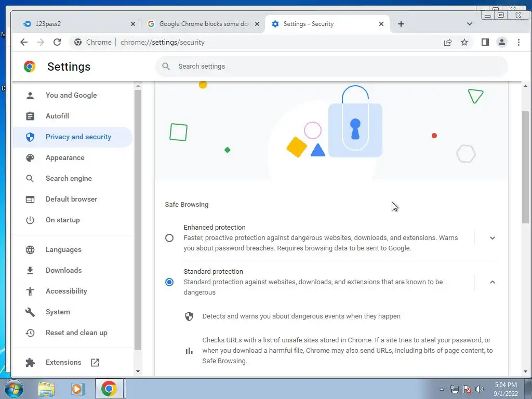Click the Privacy and security shield icon
This screenshot has width=532, height=399.
(x=30, y=137)
